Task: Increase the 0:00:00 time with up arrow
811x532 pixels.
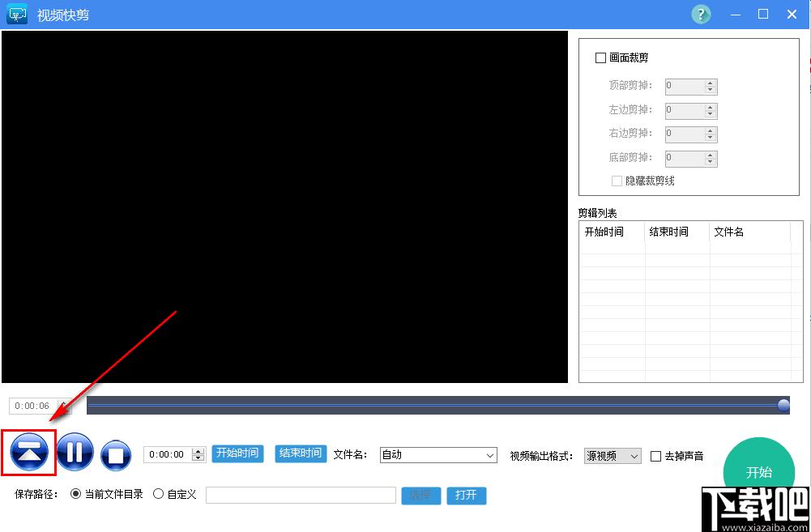Action: coord(198,451)
